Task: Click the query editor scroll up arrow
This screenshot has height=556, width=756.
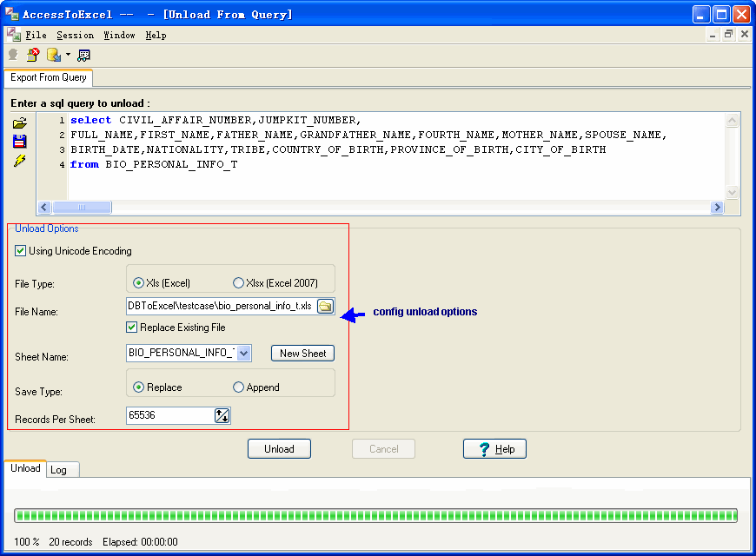Action: click(x=732, y=120)
